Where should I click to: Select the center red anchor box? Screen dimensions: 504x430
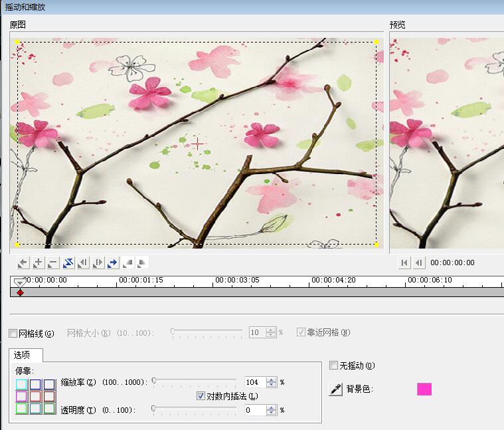point(36,397)
